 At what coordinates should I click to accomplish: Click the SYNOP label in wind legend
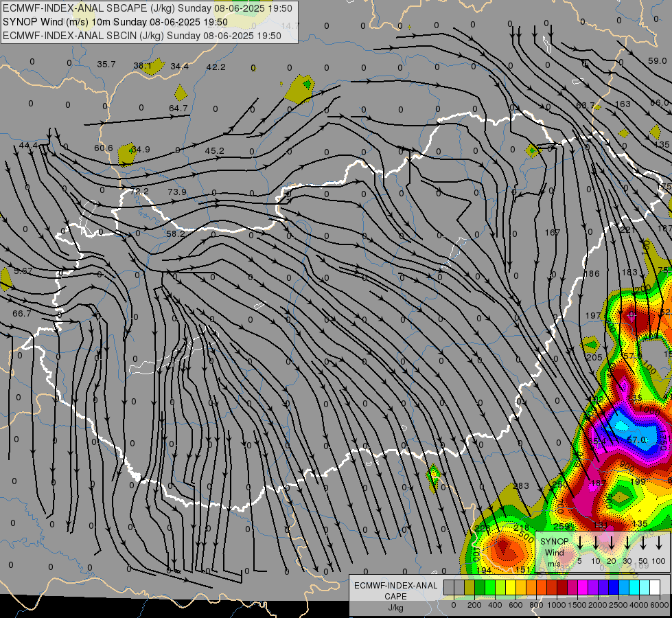point(554,542)
